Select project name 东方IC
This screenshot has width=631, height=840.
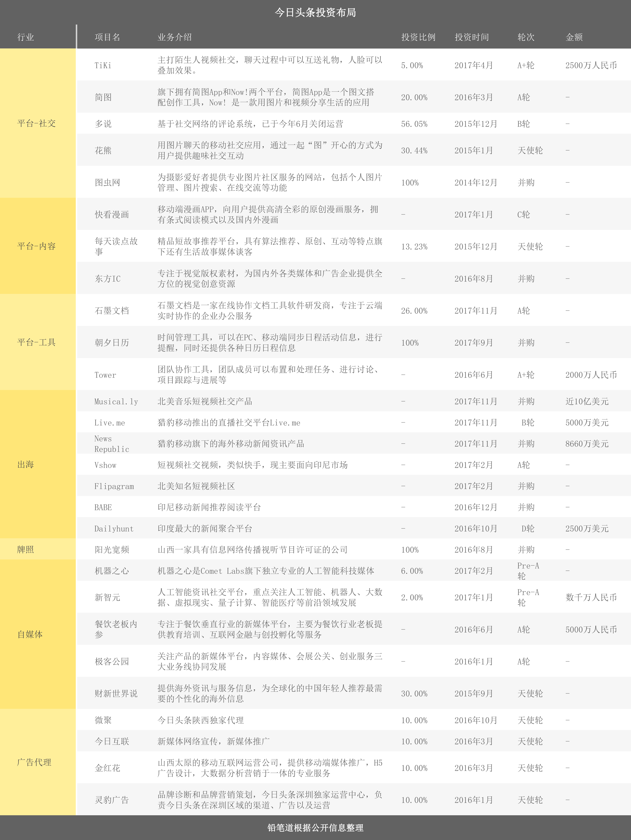point(107,279)
